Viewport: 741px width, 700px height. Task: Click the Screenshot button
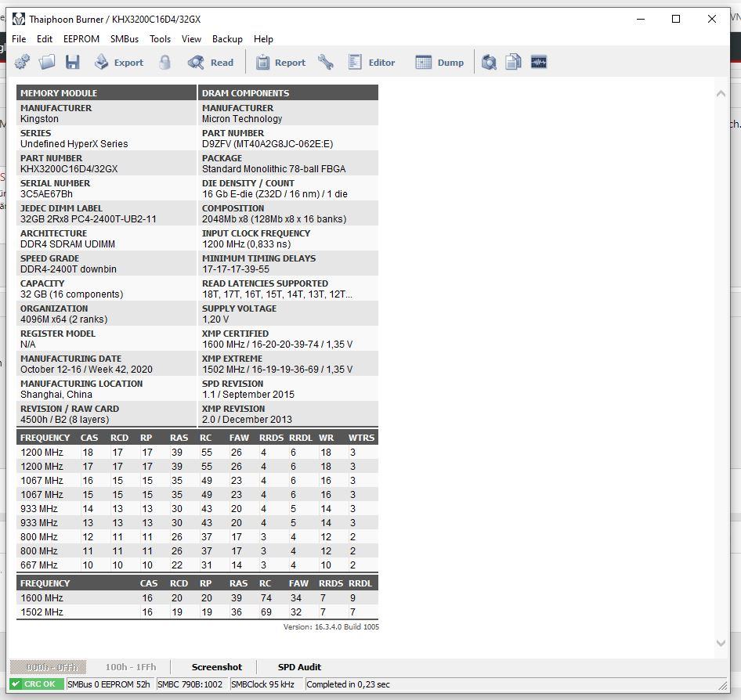217,667
